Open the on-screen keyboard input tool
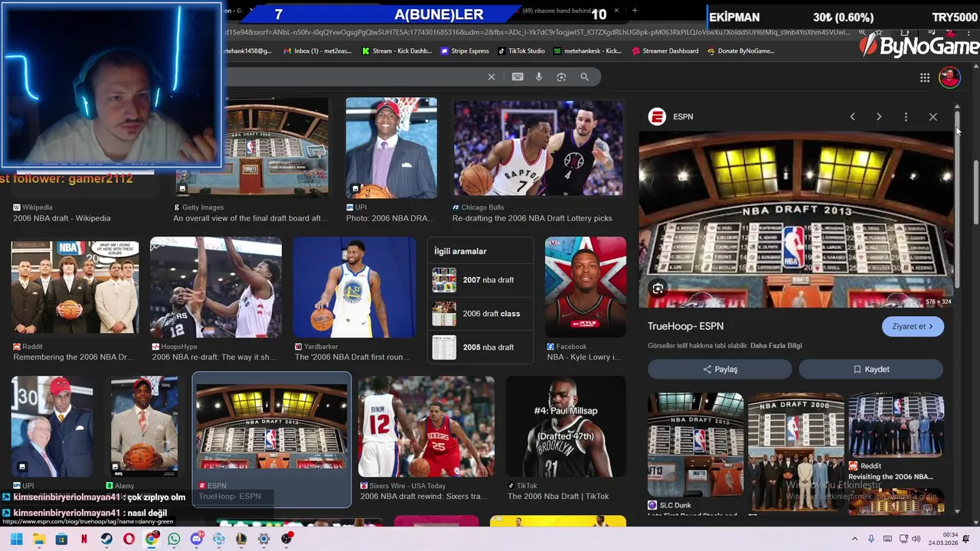980x551 pixels. (x=518, y=77)
